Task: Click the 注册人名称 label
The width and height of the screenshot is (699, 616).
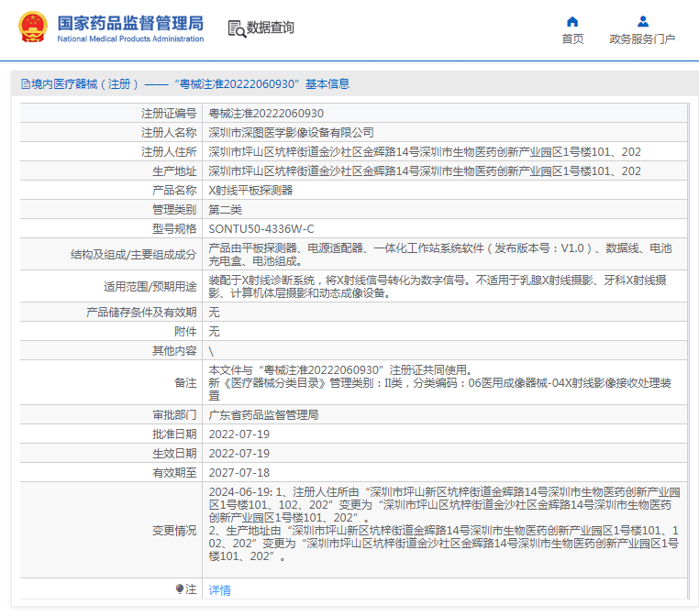Action: tap(169, 132)
